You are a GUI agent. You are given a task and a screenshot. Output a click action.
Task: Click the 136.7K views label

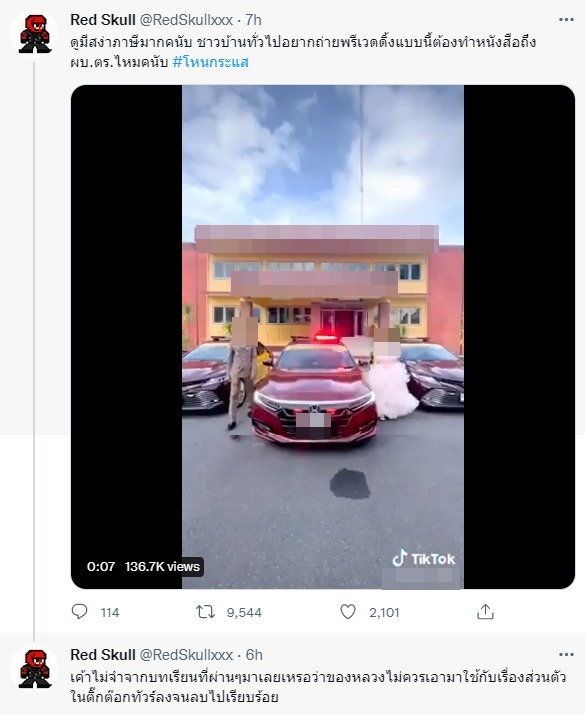(162, 566)
